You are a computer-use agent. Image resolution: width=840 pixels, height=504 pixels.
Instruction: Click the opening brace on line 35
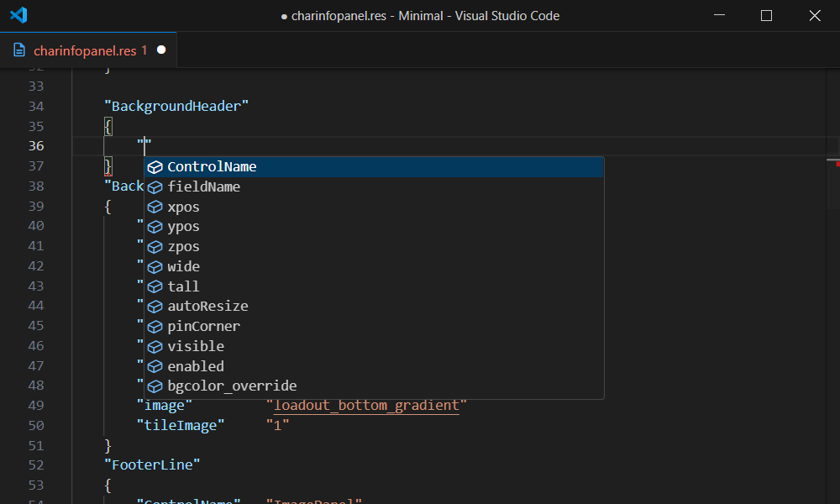(x=108, y=126)
